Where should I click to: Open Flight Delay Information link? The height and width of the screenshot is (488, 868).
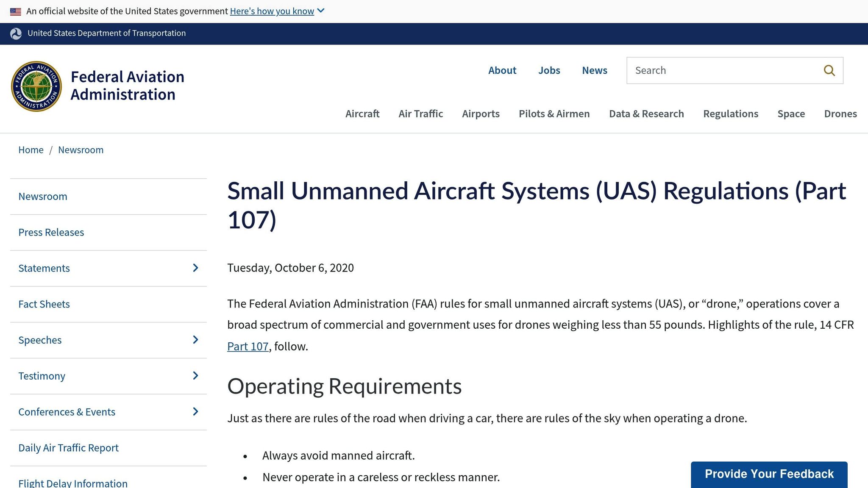(x=73, y=483)
